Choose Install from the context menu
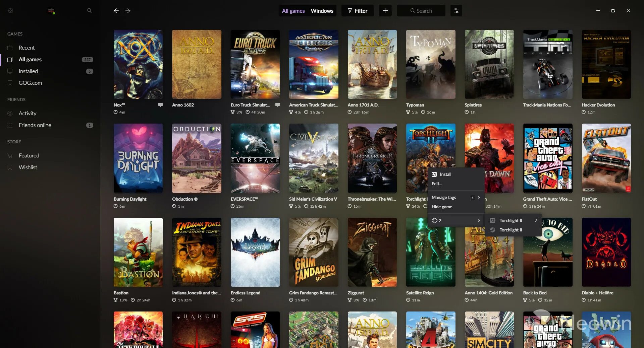644x348 pixels. click(456, 174)
